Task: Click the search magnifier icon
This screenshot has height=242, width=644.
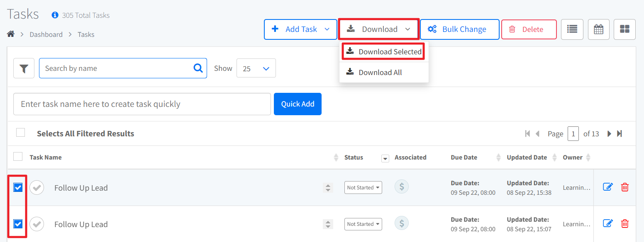Action: (x=198, y=68)
